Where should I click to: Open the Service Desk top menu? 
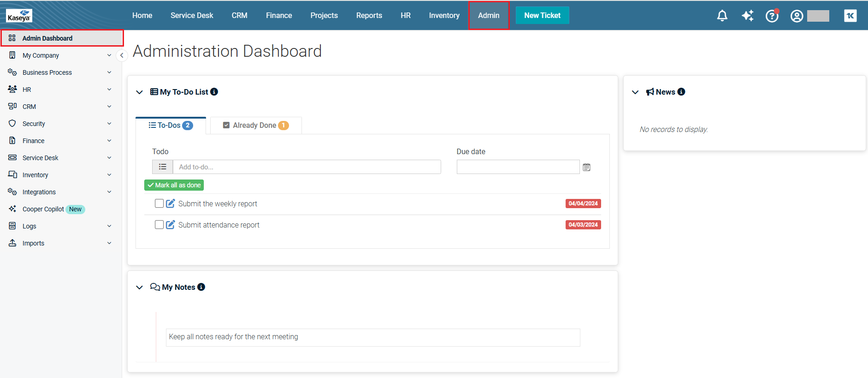[192, 16]
